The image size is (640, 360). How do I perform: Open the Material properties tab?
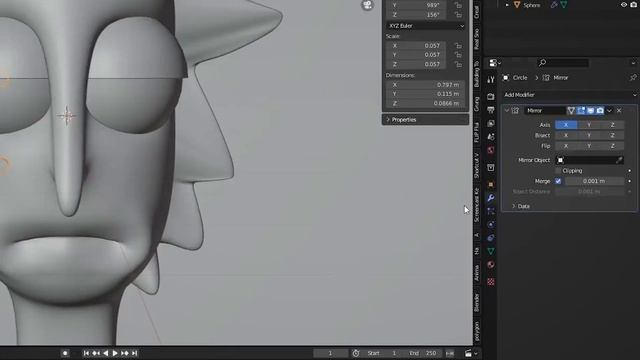click(x=491, y=264)
